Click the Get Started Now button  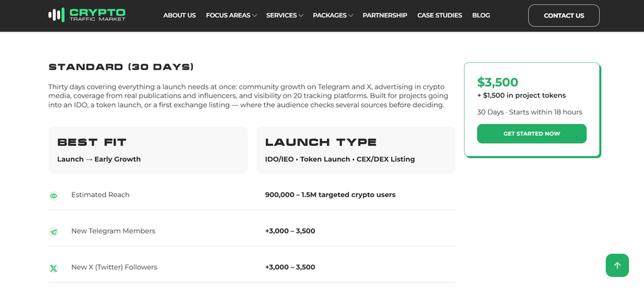531,133
